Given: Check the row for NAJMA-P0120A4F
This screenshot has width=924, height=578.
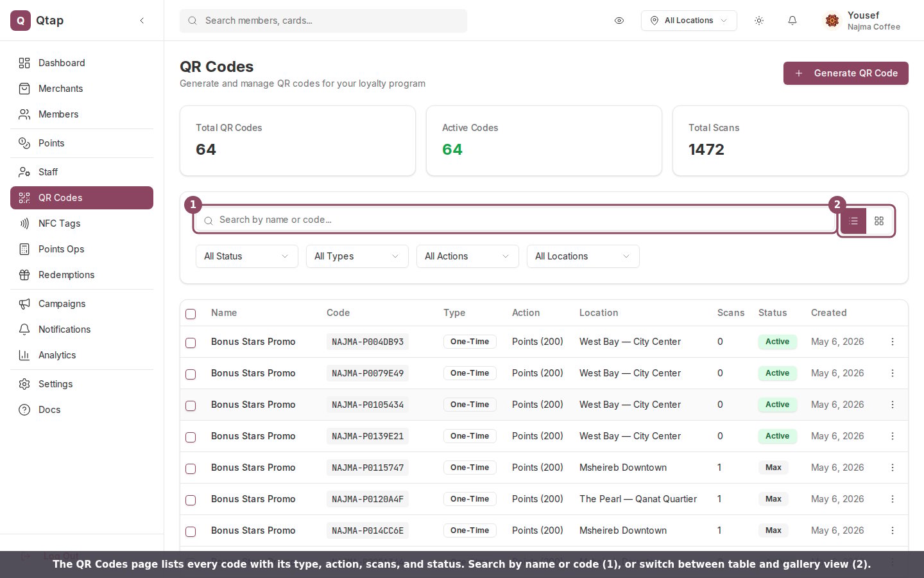Looking at the screenshot, I should click(191, 500).
